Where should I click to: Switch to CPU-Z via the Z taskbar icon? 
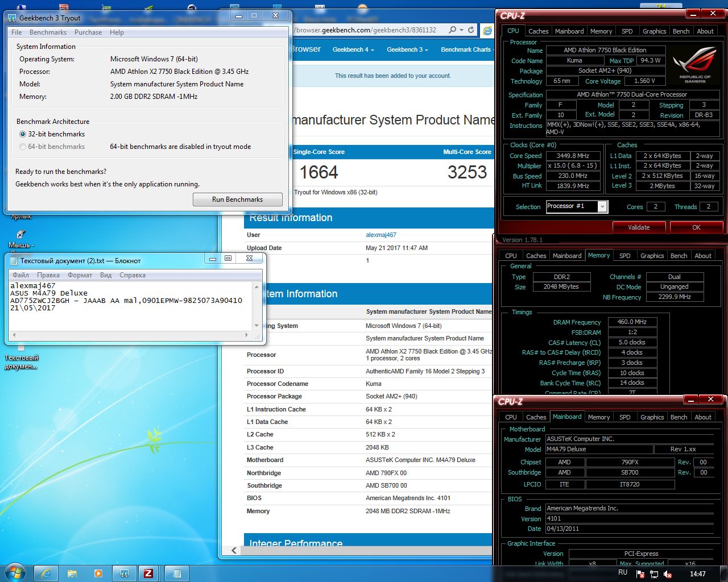[148, 573]
